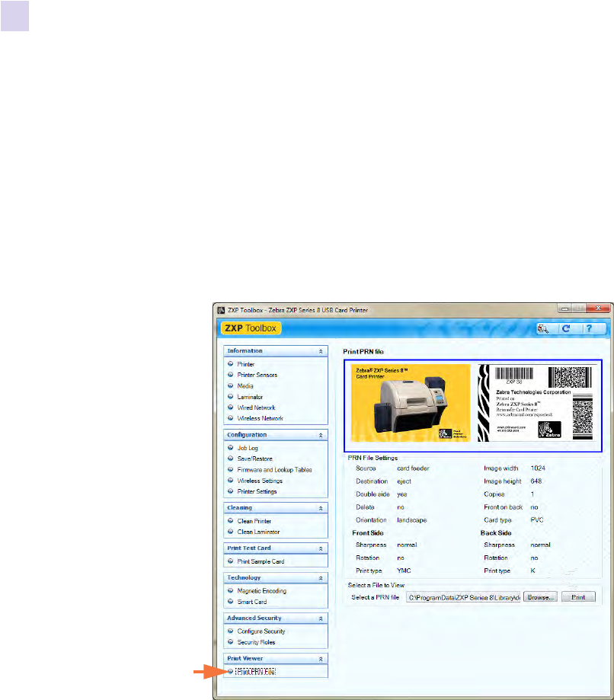Open the Printer information page

click(245, 364)
